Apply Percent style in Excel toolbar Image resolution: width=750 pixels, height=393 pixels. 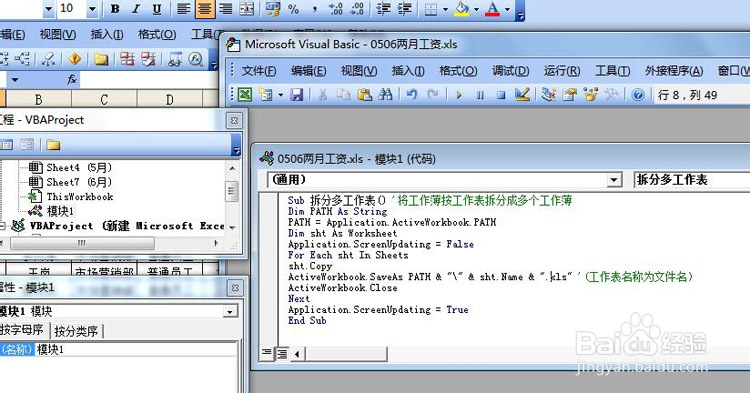click(x=294, y=9)
